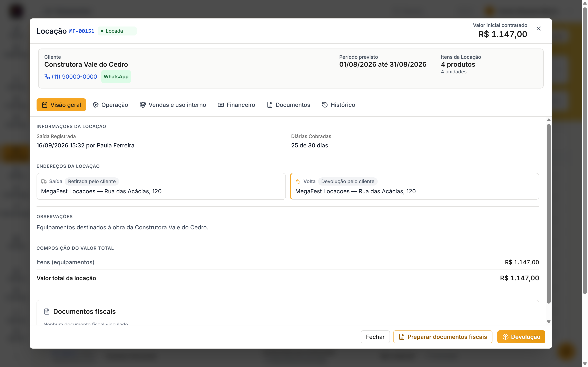The image size is (588, 367).
Task: Click the modal's vertical scrollbar down arrow
Action: click(549, 322)
